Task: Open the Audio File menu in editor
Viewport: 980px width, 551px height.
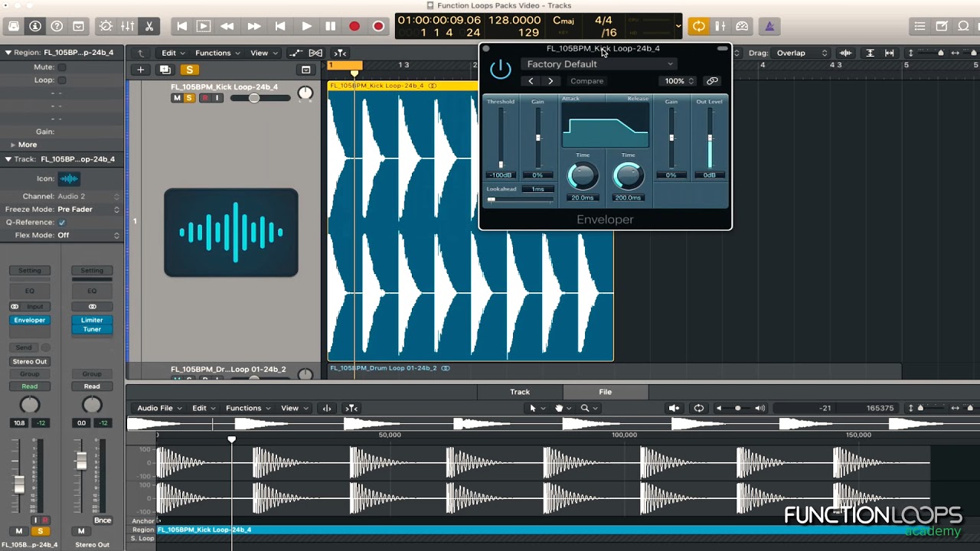Action: 159,408
